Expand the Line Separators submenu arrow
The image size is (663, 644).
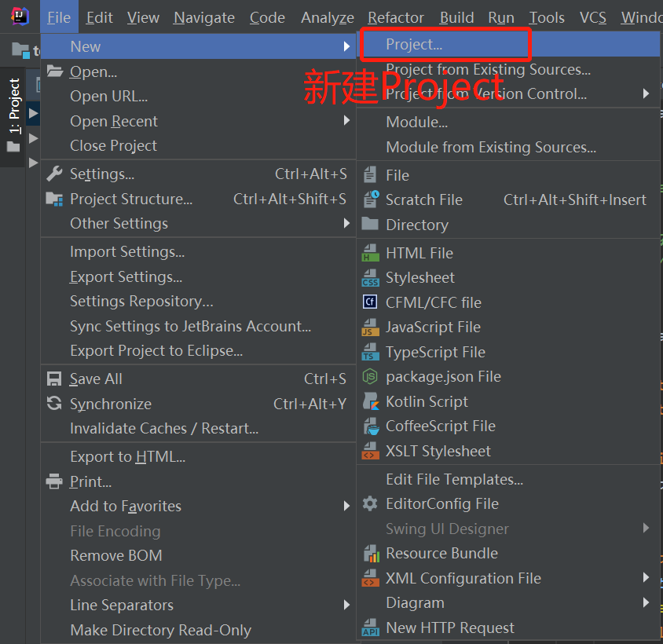tap(346, 605)
